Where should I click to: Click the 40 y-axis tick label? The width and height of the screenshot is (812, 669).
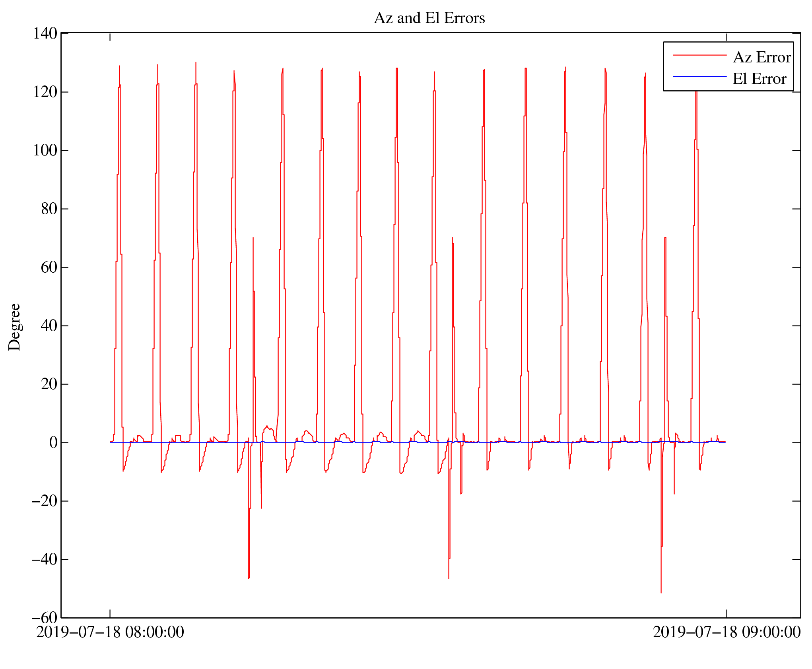pyautogui.click(x=49, y=326)
